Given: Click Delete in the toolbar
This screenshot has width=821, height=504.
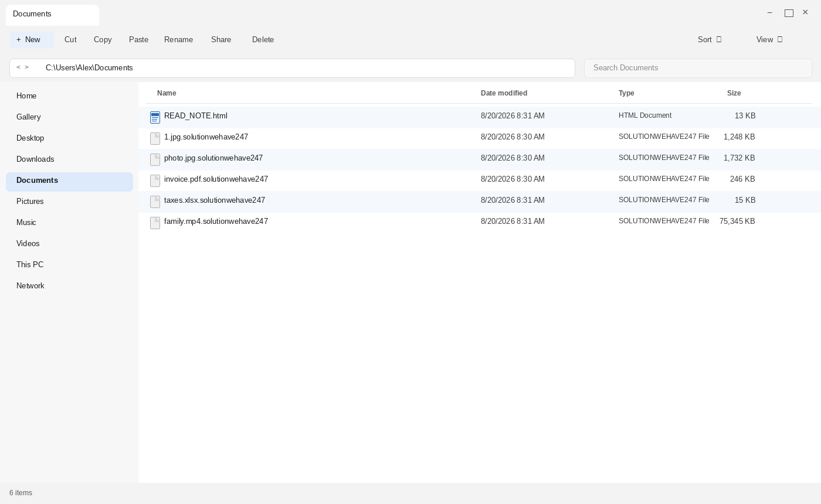Looking at the screenshot, I should click(263, 40).
